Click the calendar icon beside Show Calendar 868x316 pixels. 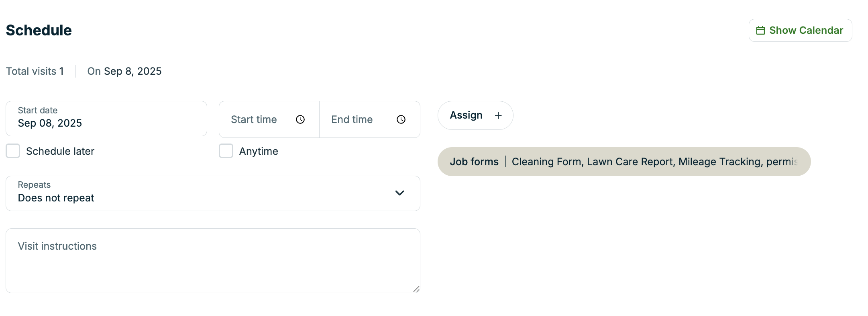coord(760,31)
